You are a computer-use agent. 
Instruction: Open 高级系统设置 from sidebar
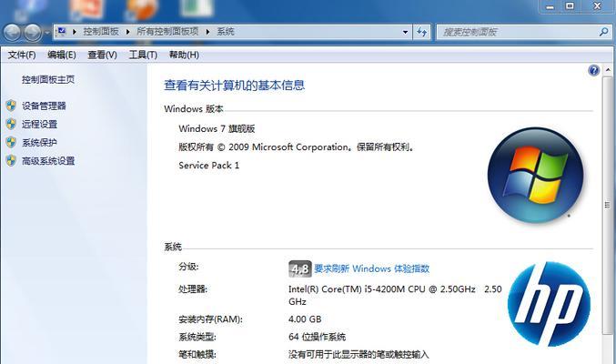click(48, 161)
